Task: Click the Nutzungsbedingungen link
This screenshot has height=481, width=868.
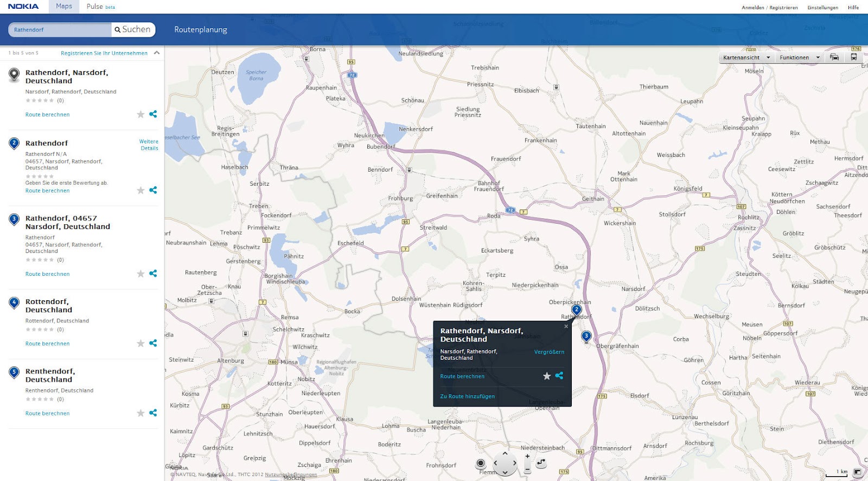Action: 291,474
